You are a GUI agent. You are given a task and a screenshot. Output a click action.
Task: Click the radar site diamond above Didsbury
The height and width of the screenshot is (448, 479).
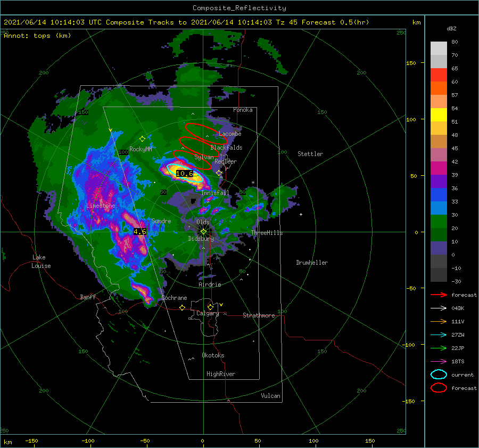pyautogui.click(x=203, y=232)
